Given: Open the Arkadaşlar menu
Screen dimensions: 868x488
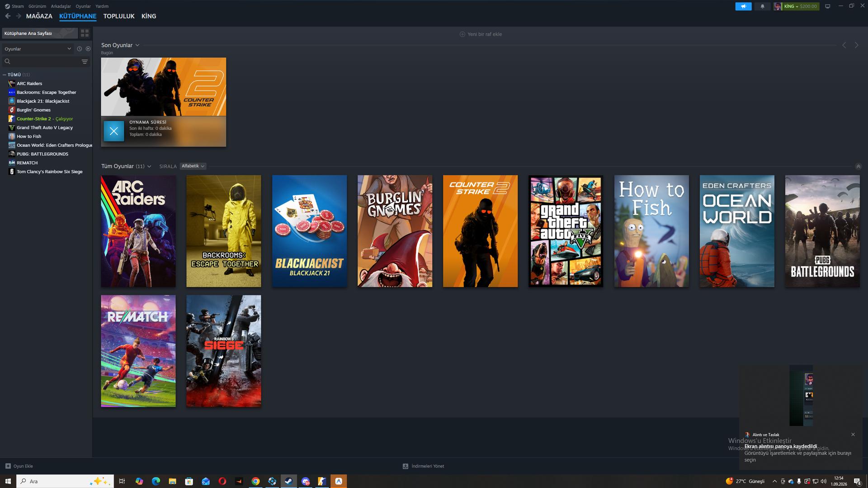Looking at the screenshot, I should (x=61, y=6).
